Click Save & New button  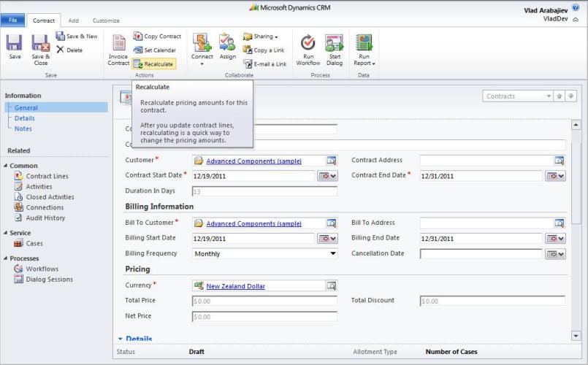click(77, 36)
